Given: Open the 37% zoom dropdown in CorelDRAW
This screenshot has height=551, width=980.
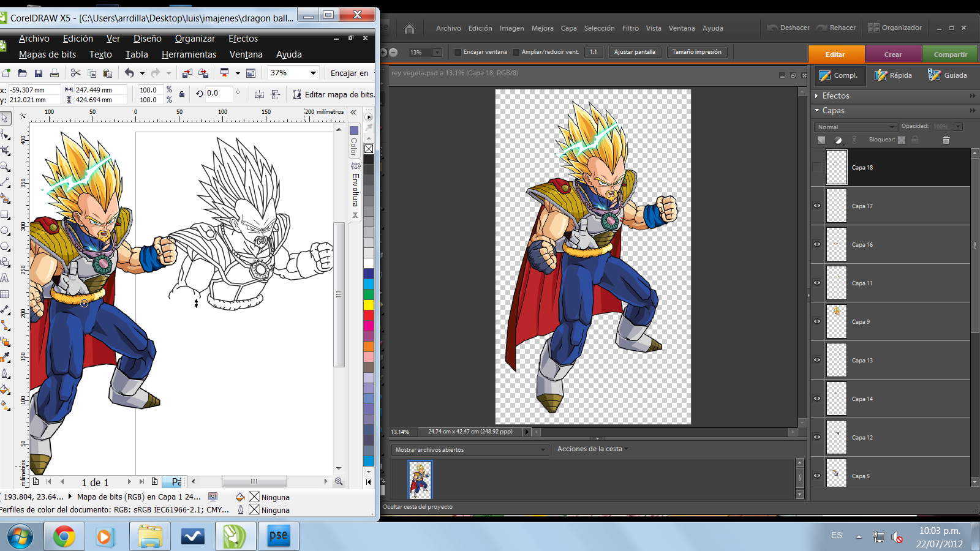Looking at the screenshot, I should tap(314, 73).
